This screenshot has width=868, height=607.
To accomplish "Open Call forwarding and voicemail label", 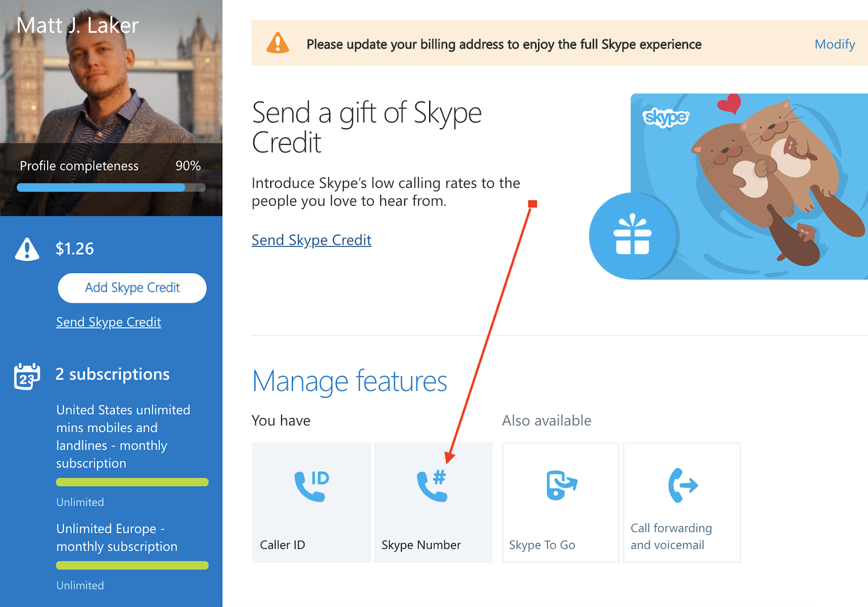I will pos(671,536).
